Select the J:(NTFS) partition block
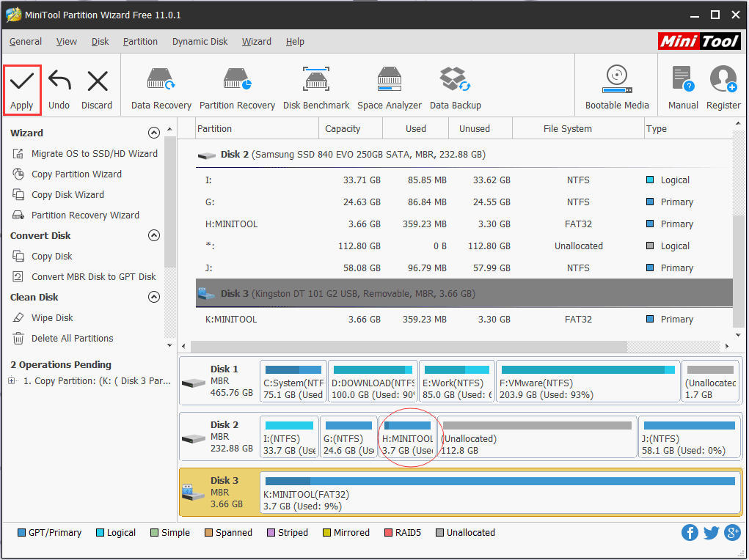Screen dimensions: 749x560 coord(690,438)
